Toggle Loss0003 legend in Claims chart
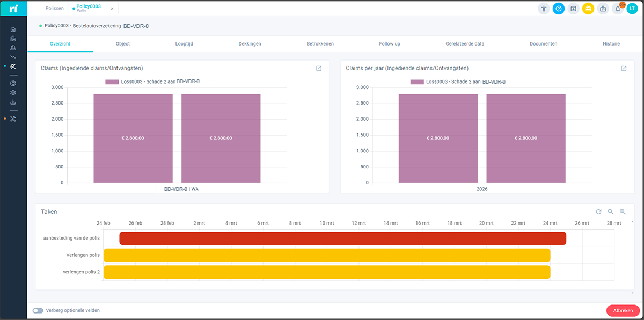The image size is (644, 320). pyautogui.click(x=152, y=81)
